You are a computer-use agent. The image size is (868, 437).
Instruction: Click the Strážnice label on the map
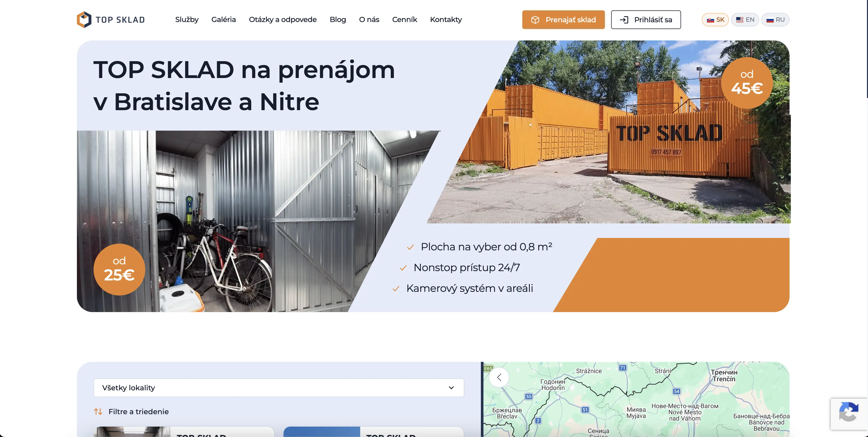pos(589,371)
